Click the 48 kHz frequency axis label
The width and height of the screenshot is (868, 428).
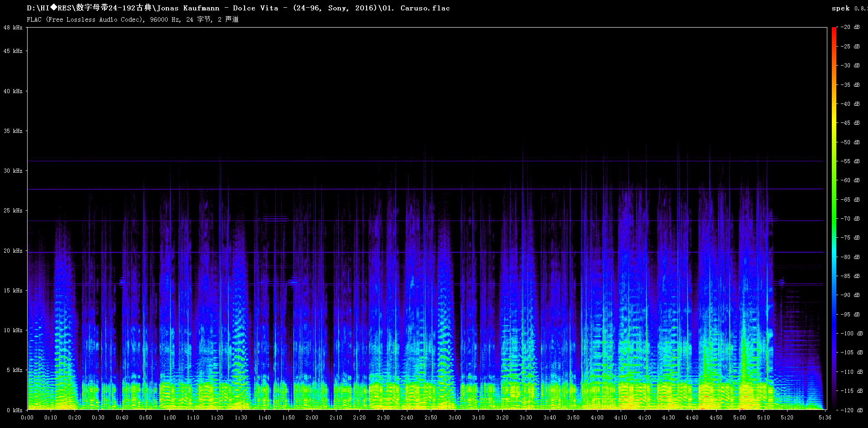click(x=13, y=28)
